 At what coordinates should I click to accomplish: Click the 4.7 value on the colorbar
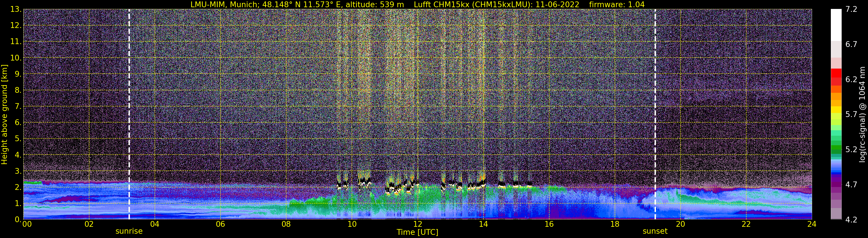[851, 184]
